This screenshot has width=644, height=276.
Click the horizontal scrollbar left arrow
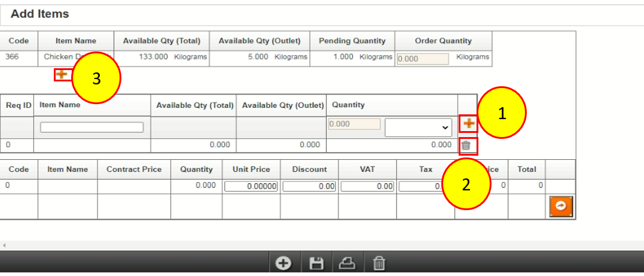coord(4,245)
